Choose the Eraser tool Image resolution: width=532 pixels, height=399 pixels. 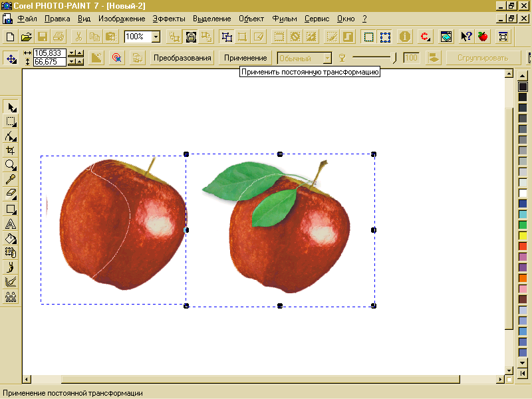pyautogui.click(x=11, y=194)
